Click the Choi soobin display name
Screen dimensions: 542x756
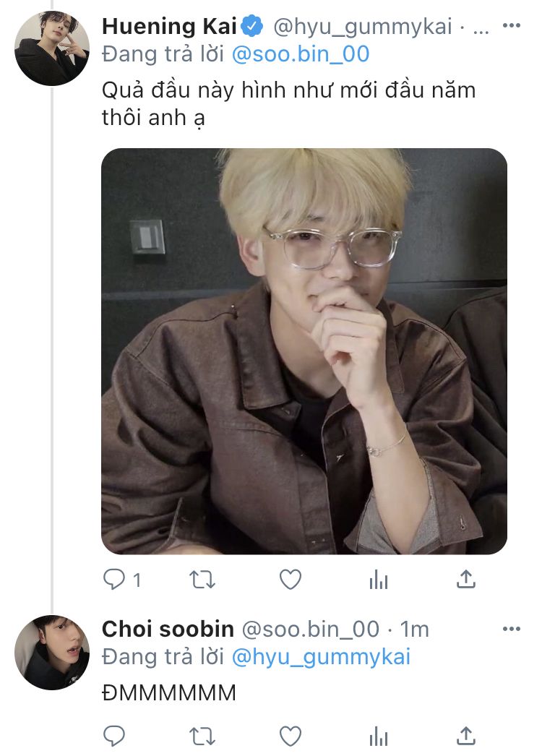click(168, 630)
